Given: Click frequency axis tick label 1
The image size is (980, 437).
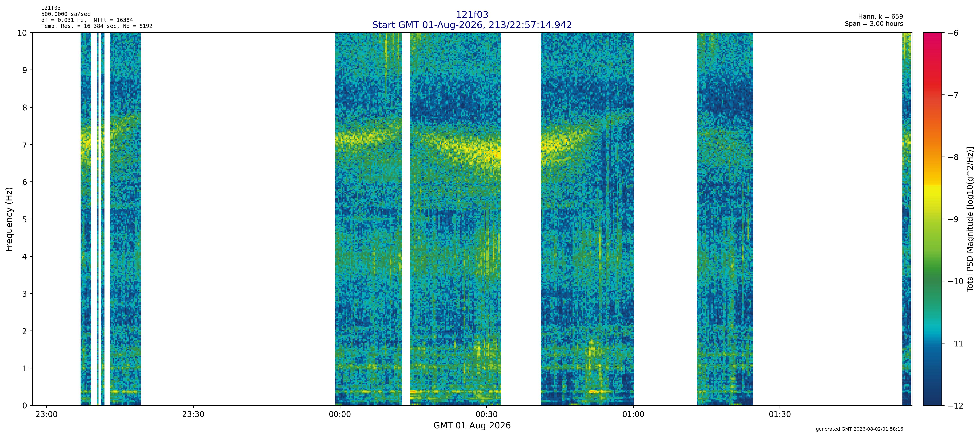Looking at the screenshot, I should tap(25, 369).
